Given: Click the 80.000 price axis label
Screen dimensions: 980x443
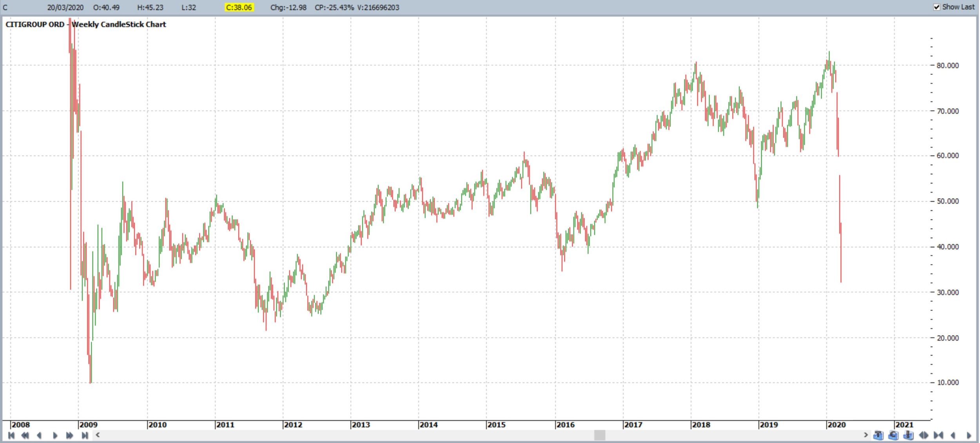Looking at the screenshot, I should 948,65.
